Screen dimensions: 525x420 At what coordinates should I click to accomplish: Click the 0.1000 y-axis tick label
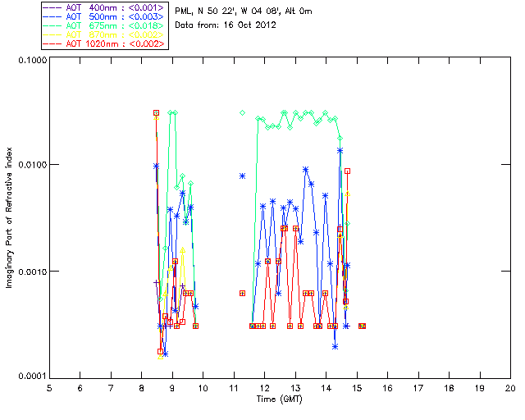pyautogui.click(x=32, y=60)
